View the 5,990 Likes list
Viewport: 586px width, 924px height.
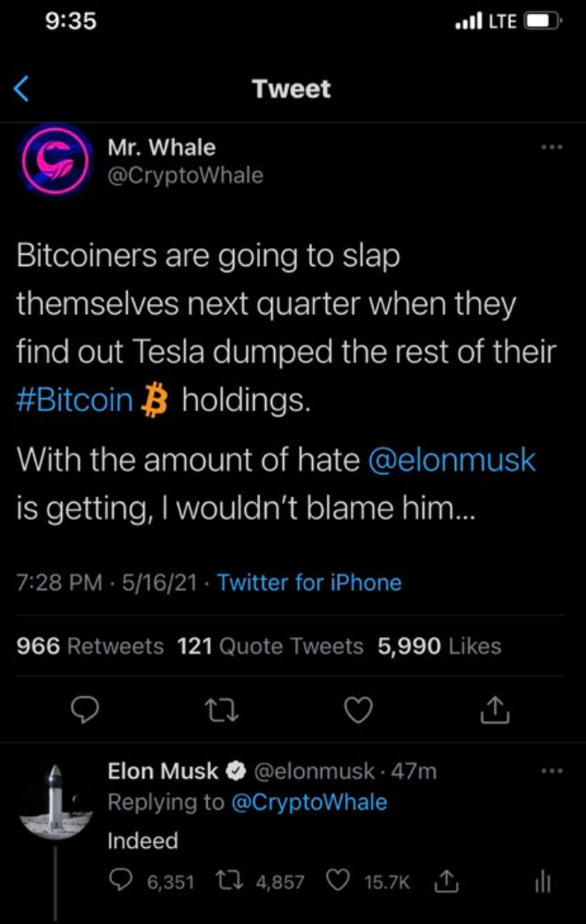[x=439, y=646]
